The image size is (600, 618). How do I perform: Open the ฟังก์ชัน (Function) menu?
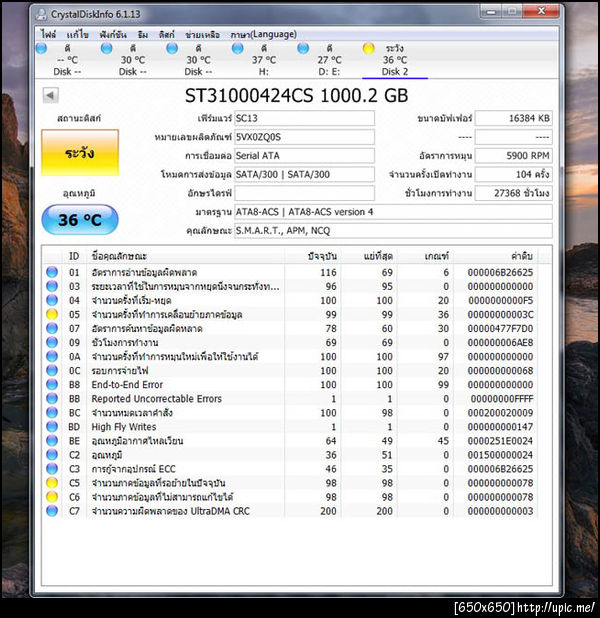[x=113, y=35]
